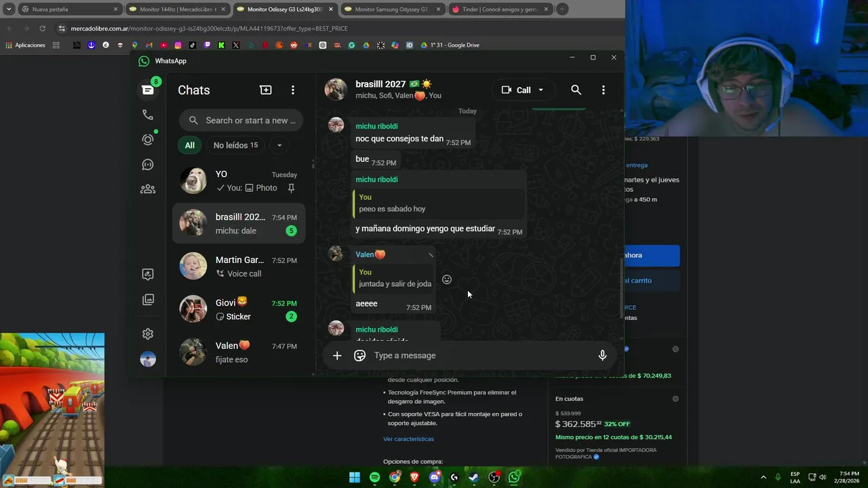868x488 pixels.
Task: Show hidden system tray icons
Action: click(764, 477)
